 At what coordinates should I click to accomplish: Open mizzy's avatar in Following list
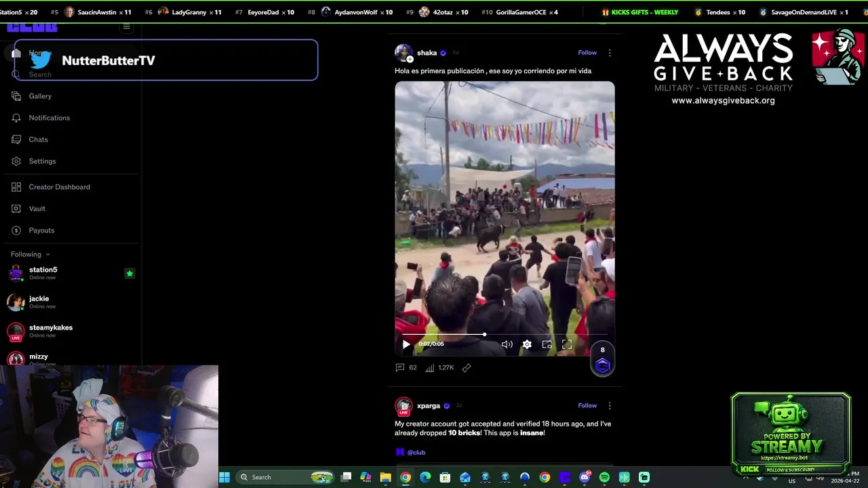click(x=16, y=359)
